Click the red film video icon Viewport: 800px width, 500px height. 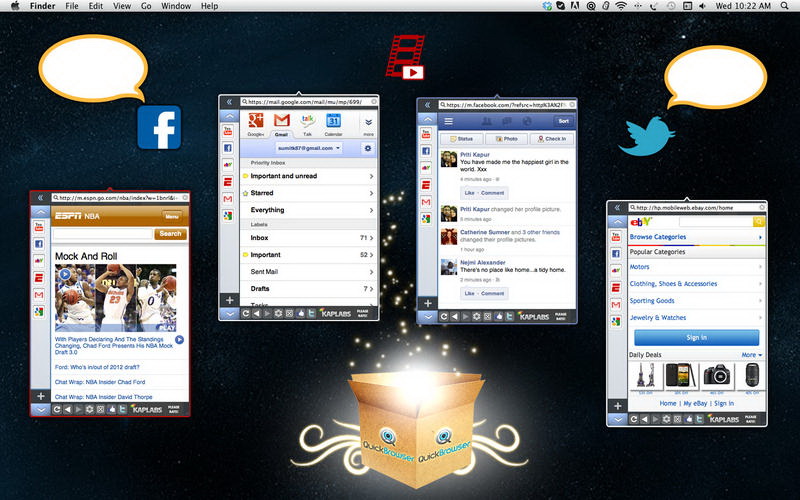406,57
